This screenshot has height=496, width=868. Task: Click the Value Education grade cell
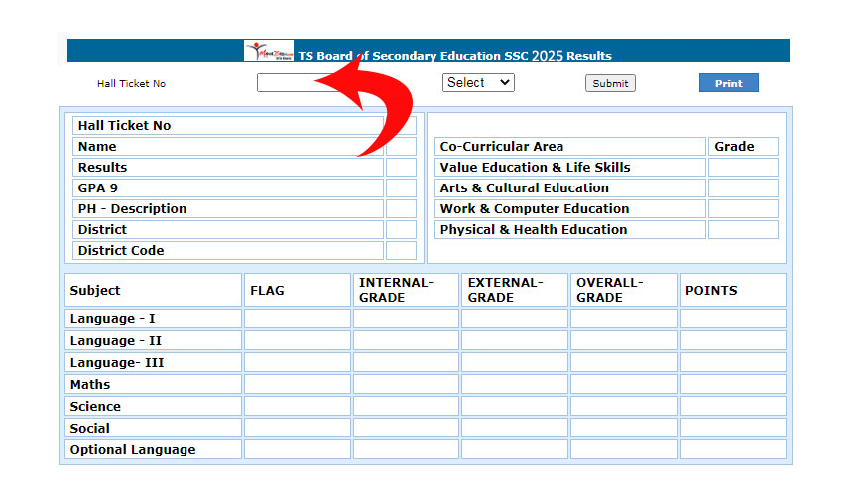(743, 168)
